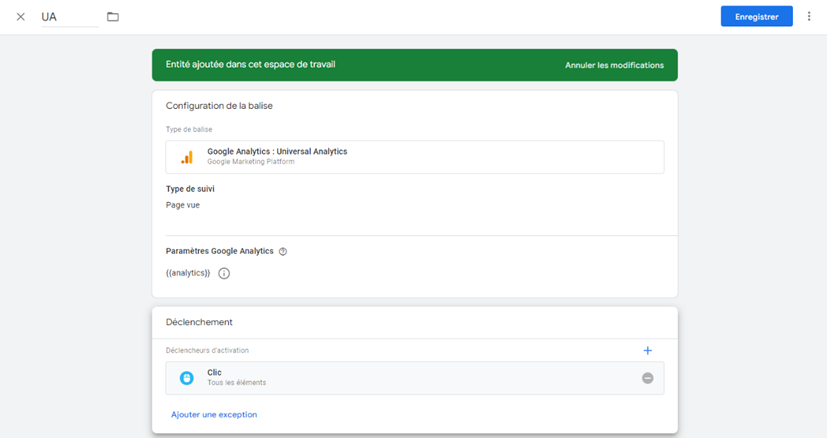Close the tag editor with the X
This screenshot has width=827, height=438.
point(20,17)
